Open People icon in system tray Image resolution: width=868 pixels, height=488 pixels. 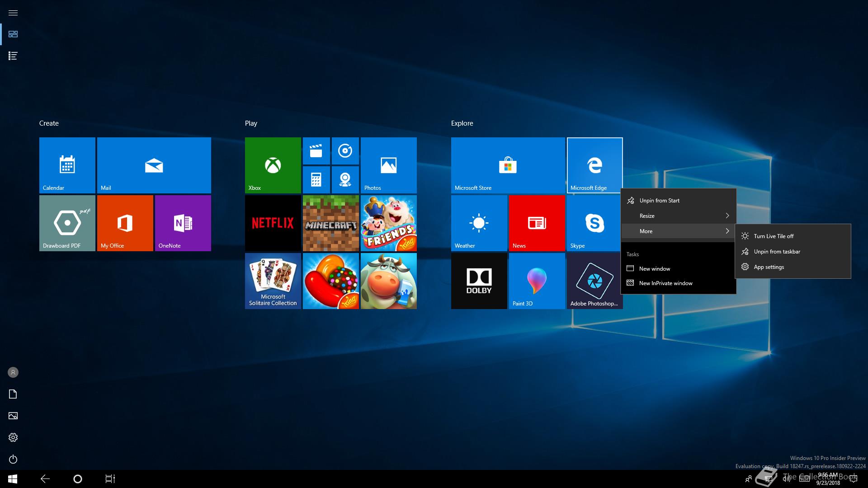point(749,479)
